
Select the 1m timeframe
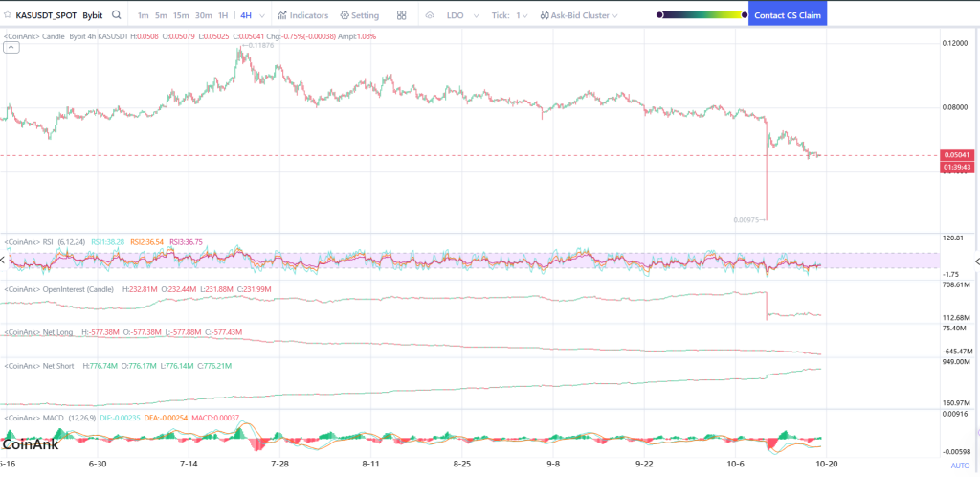(x=144, y=15)
